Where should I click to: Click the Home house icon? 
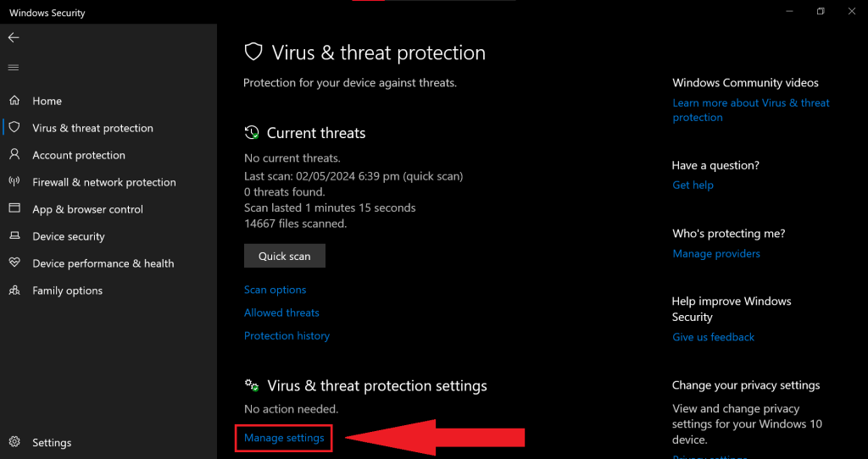[x=14, y=101]
